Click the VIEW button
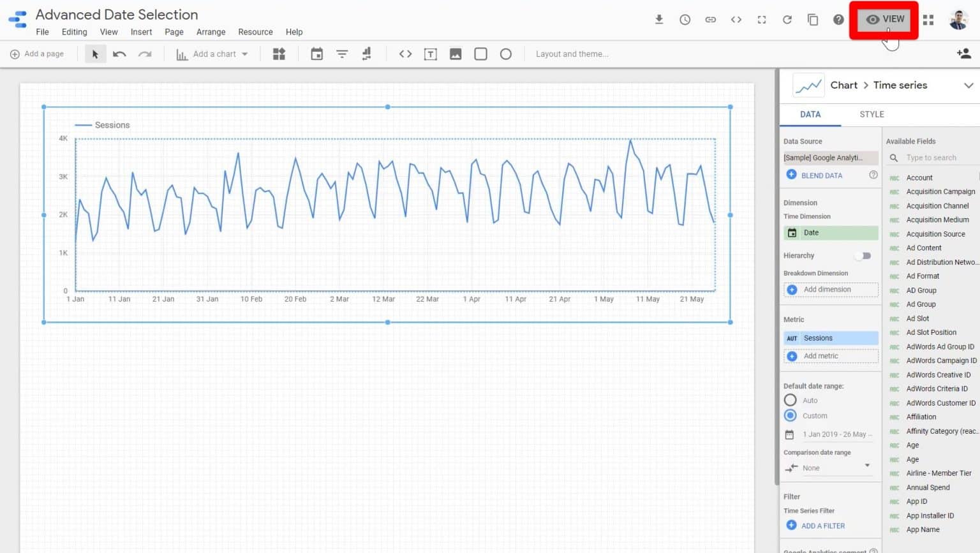The width and height of the screenshot is (980, 553). click(x=884, y=19)
